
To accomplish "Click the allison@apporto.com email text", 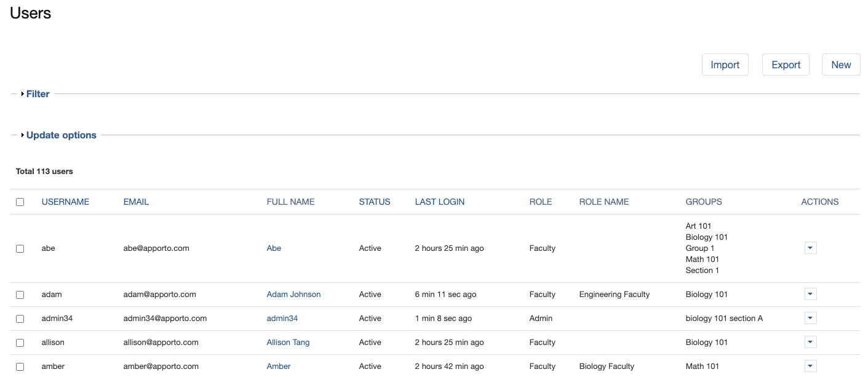I will 161,343.
